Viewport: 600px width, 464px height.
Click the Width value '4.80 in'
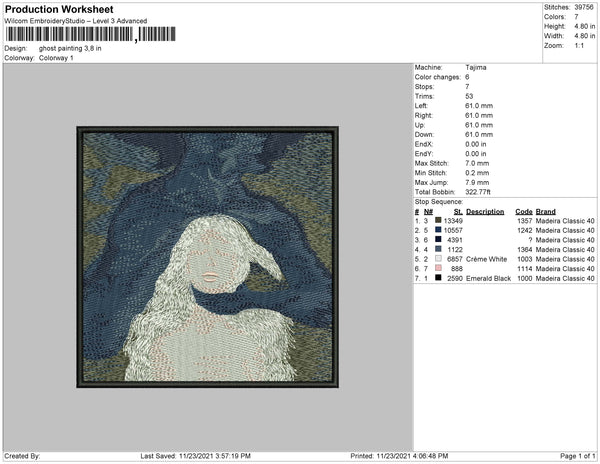click(x=585, y=36)
